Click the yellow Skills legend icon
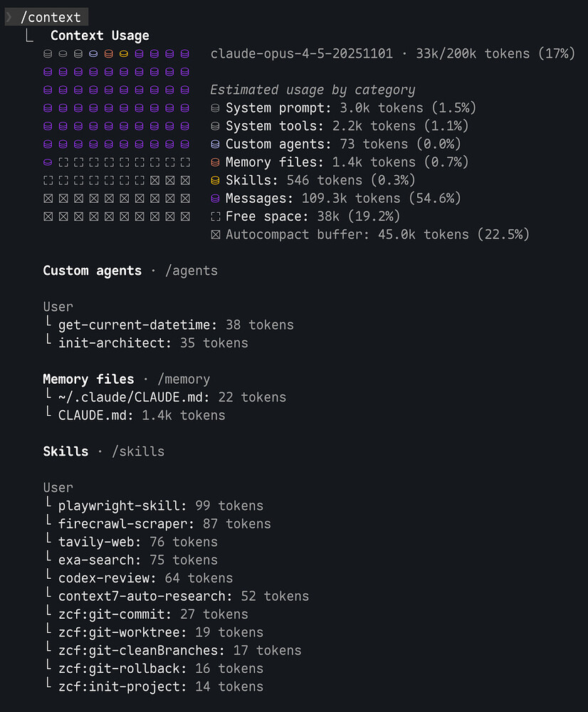 click(x=215, y=181)
